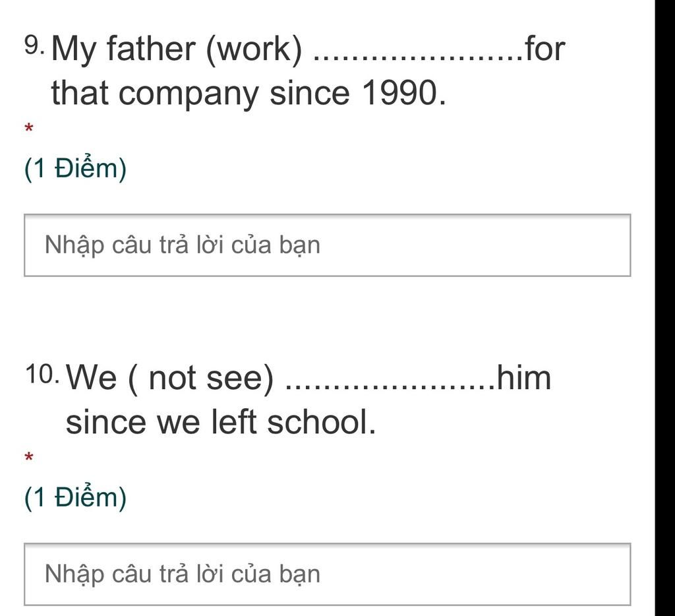Click the answer field for question 9
Image resolution: width=675 pixels, height=616 pixels.
click(x=327, y=245)
